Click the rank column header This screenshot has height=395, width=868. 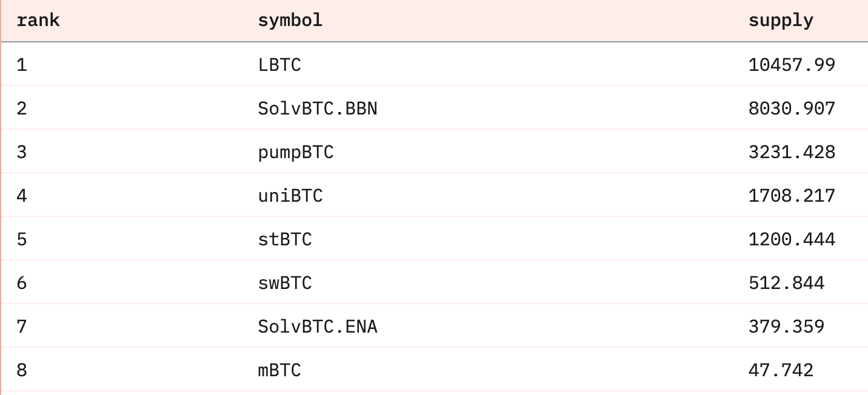click(x=38, y=21)
